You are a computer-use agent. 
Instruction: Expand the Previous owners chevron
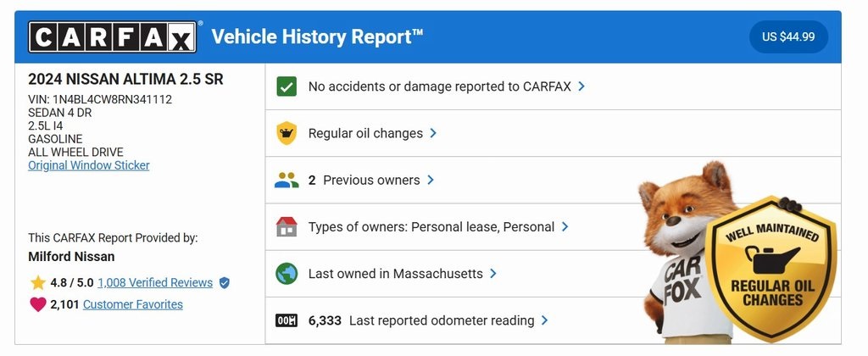[x=431, y=180]
